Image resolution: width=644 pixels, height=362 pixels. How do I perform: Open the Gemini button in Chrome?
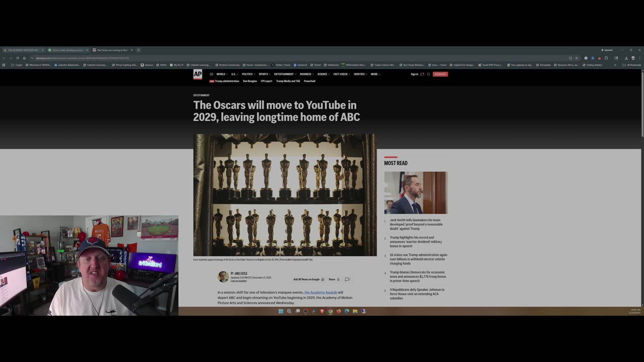coord(607,50)
